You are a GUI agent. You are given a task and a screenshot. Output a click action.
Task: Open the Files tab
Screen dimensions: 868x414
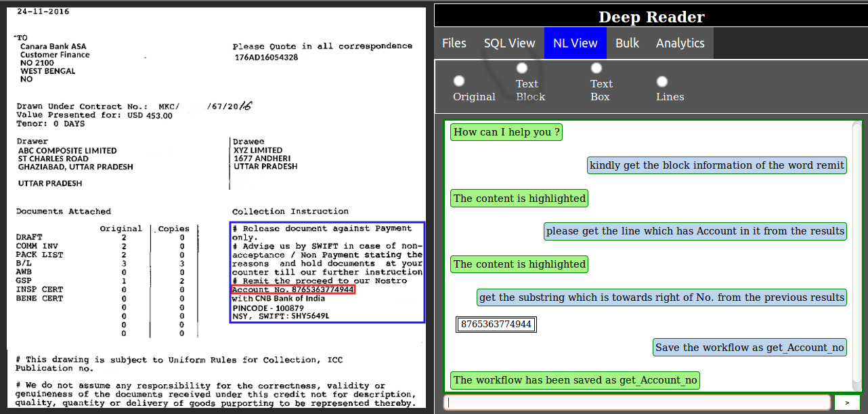[x=454, y=43]
